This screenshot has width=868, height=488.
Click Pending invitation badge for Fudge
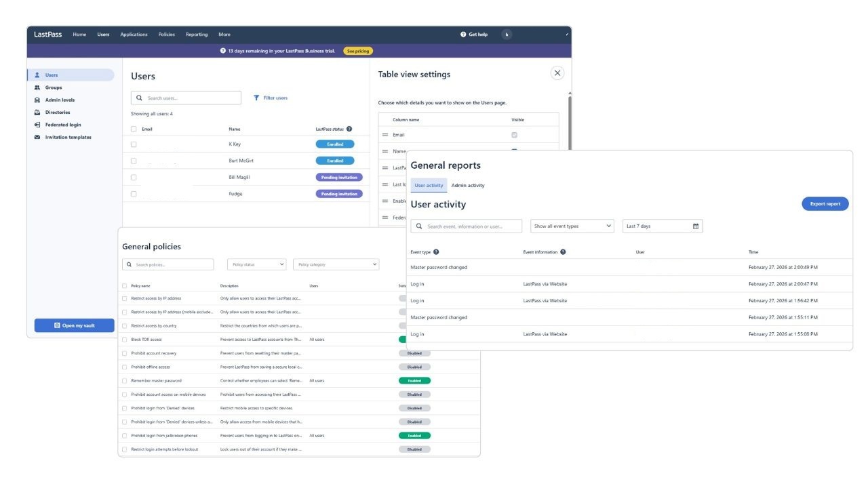(x=339, y=194)
